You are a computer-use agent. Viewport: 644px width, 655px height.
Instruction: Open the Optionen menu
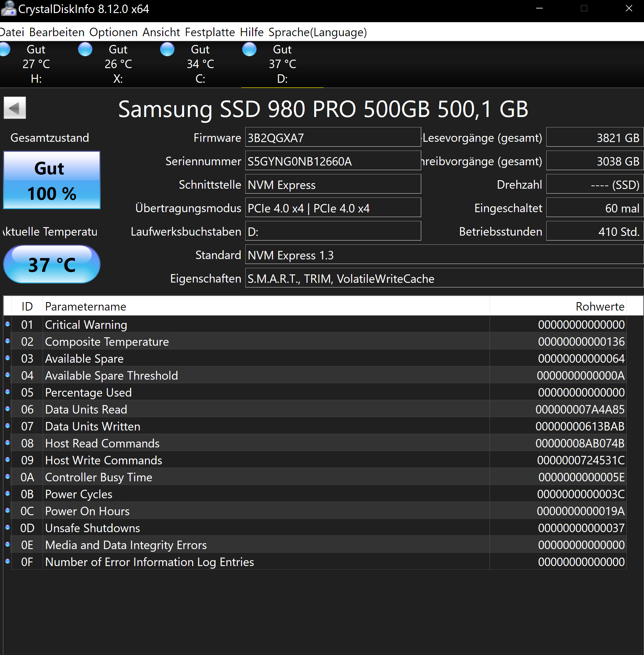pyautogui.click(x=113, y=32)
